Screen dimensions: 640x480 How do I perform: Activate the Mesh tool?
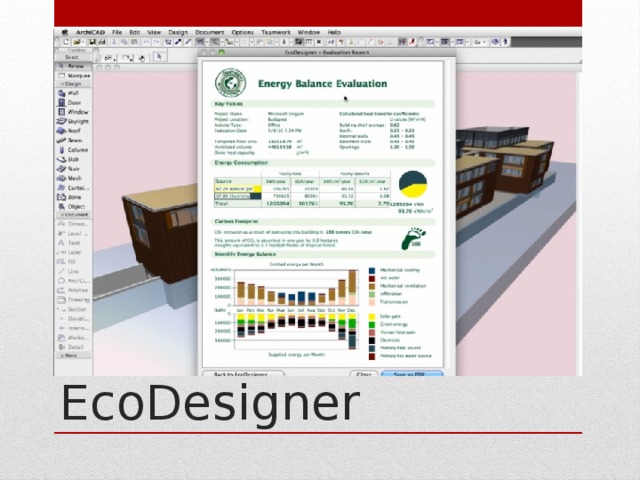73,178
